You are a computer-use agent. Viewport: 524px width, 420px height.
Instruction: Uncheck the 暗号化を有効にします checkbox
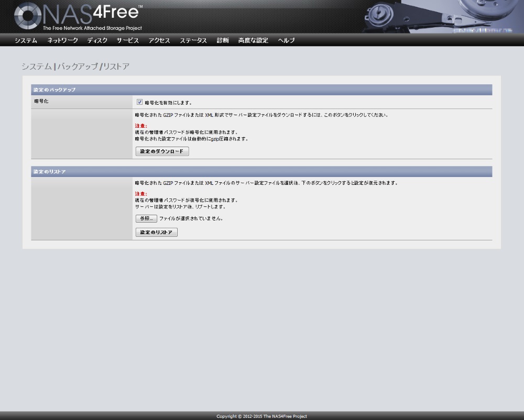[x=140, y=102]
